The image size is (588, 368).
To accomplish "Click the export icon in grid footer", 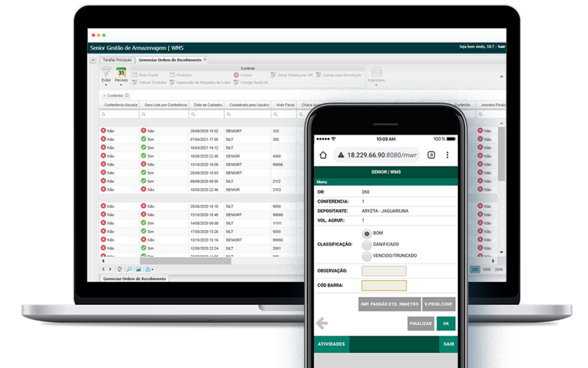I will coord(148,269).
